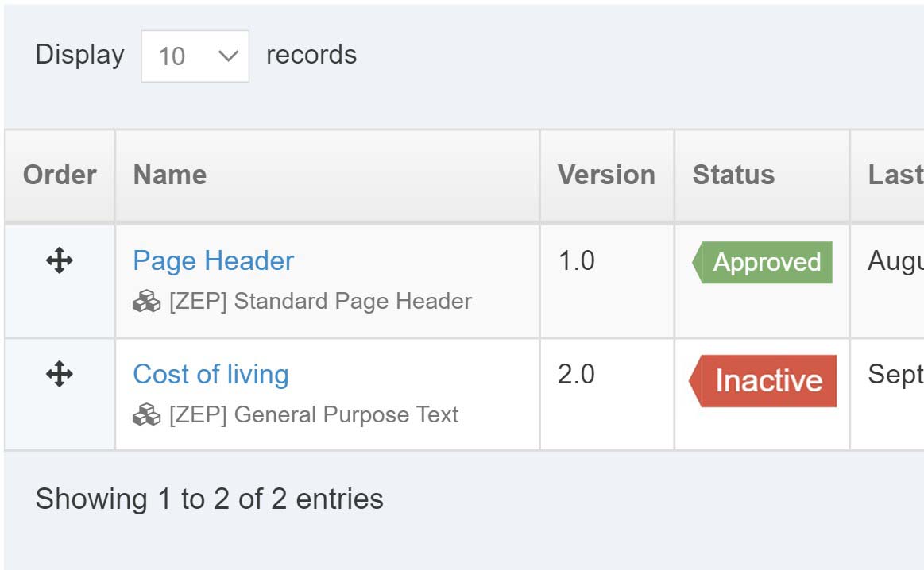Click the move handle for Cost of living row
This screenshot has height=570, width=924.
(x=60, y=374)
